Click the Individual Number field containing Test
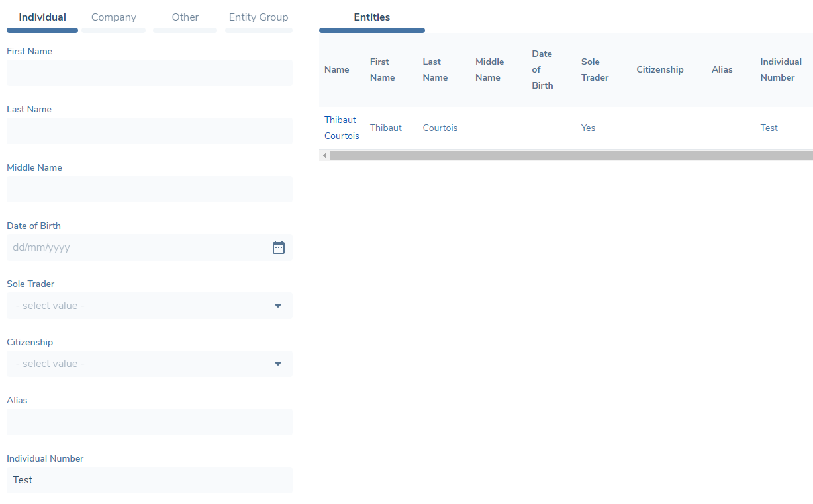This screenshot has width=813, height=504. coord(149,480)
